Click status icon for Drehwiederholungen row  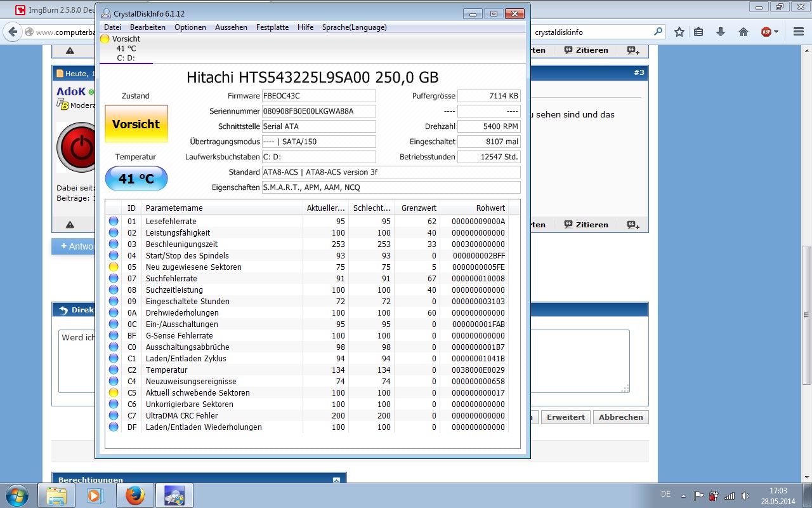point(114,312)
